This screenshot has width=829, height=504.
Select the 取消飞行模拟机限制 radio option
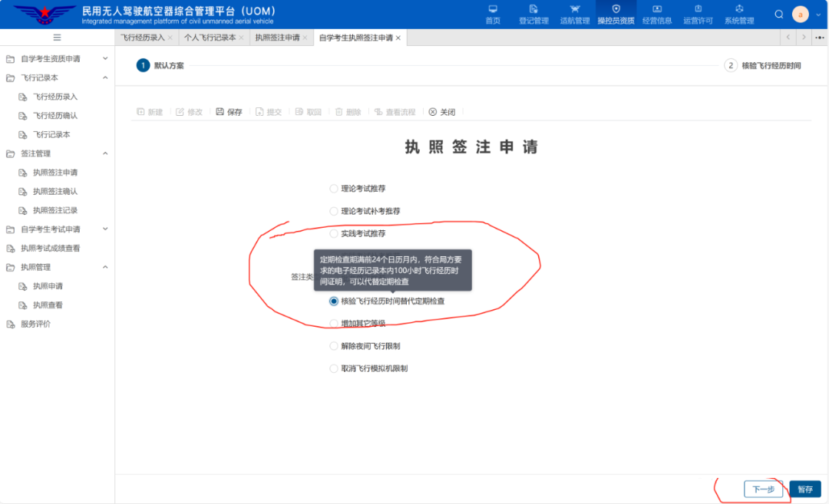point(334,368)
